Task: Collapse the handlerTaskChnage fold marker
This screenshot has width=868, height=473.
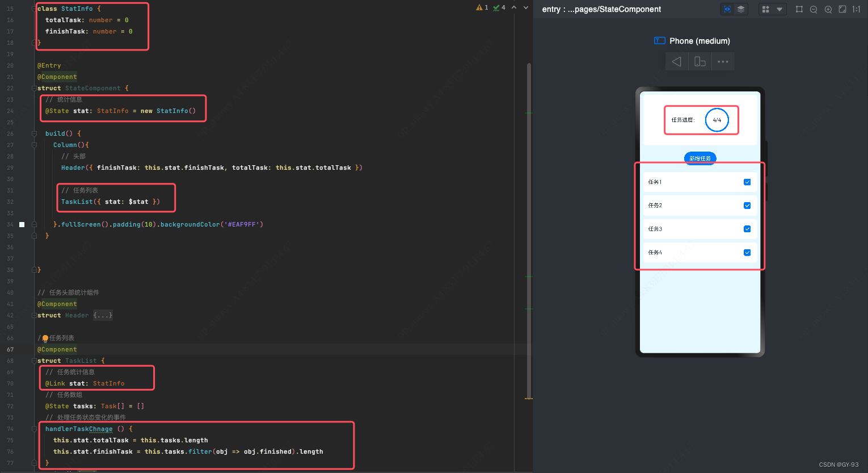Action: coord(34,429)
